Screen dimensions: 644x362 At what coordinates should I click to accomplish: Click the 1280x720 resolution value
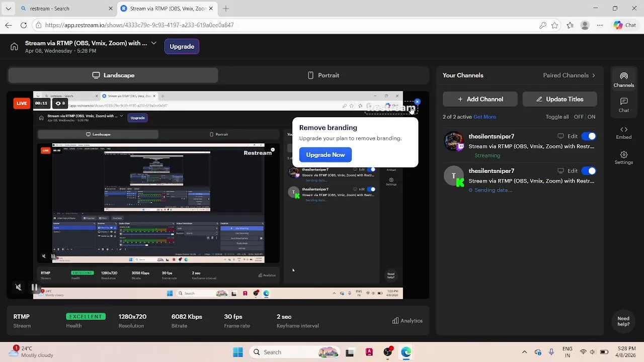pyautogui.click(x=132, y=317)
